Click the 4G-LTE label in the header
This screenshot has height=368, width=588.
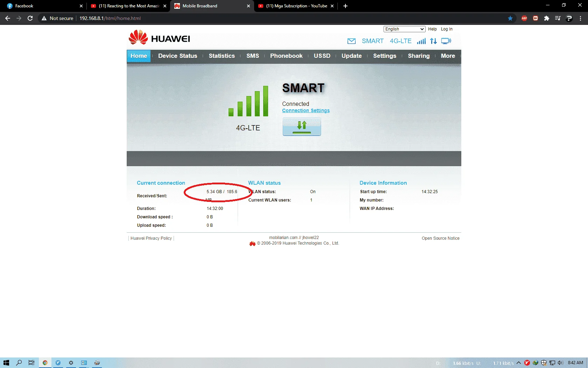point(401,41)
